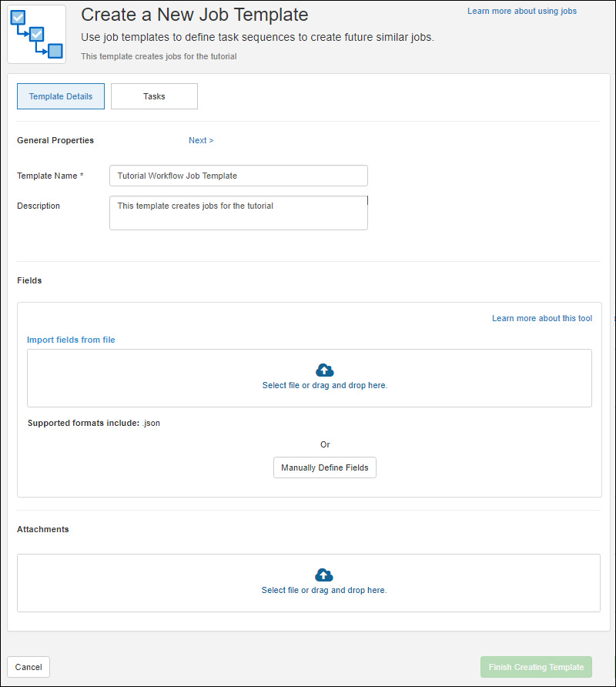Viewport: 616px width, 687px height.
Task: Click the Template Name label
Action: pyautogui.click(x=48, y=176)
